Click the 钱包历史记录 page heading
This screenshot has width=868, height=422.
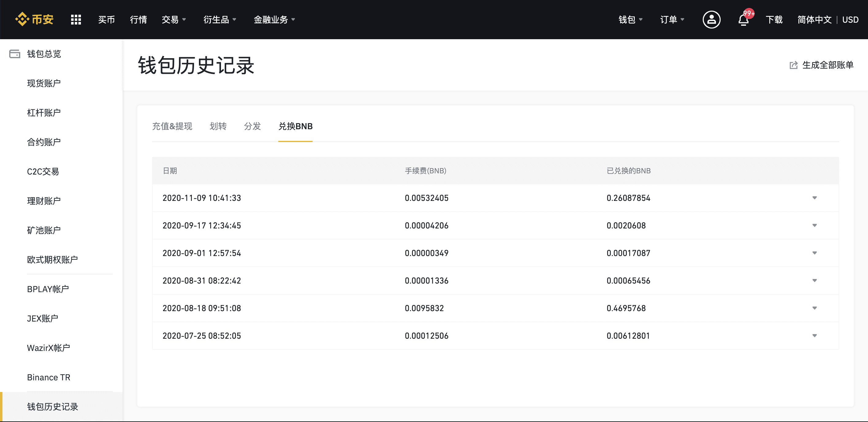tap(196, 65)
